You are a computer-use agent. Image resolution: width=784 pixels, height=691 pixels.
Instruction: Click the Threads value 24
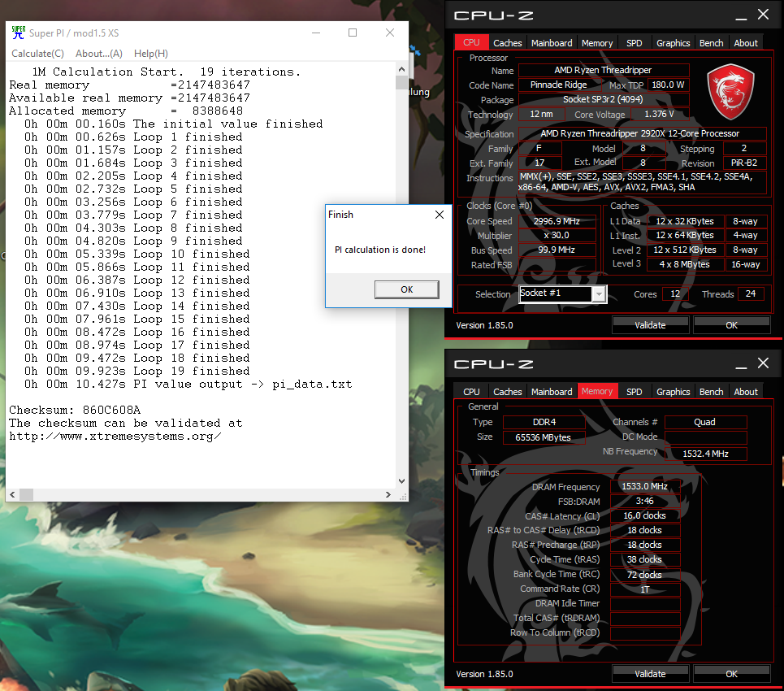click(x=750, y=293)
